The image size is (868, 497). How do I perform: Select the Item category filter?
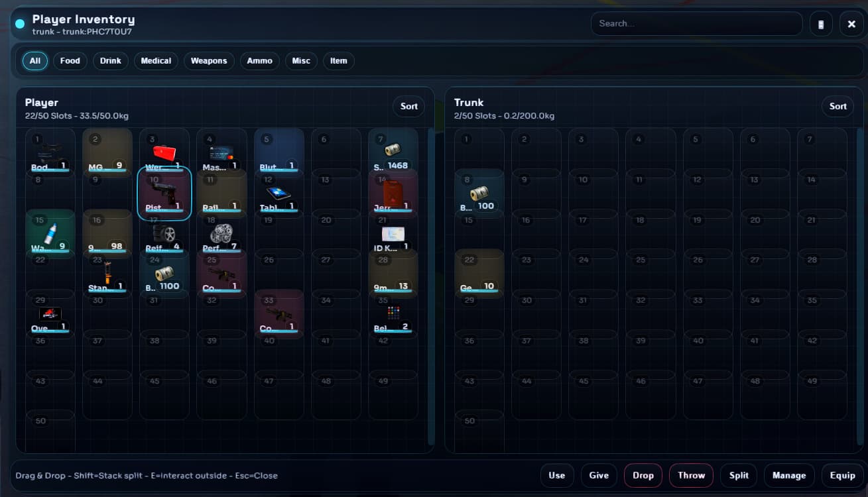(339, 61)
